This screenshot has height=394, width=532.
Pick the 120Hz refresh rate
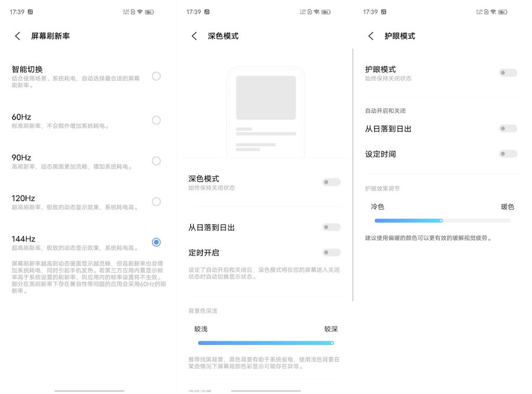pos(156,202)
